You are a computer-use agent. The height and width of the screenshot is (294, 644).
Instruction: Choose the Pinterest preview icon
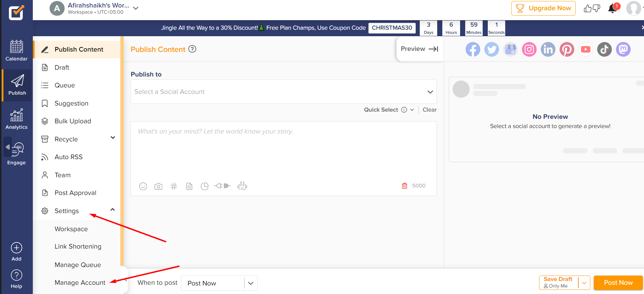tap(566, 50)
